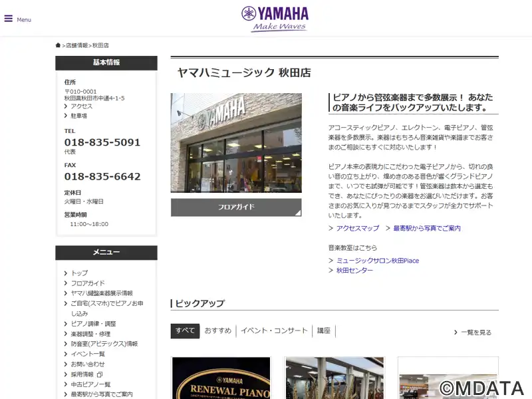Open 最寄駅から写真でご案内 link in description
Screen dimensions: 532x399
[x=427, y=228]
